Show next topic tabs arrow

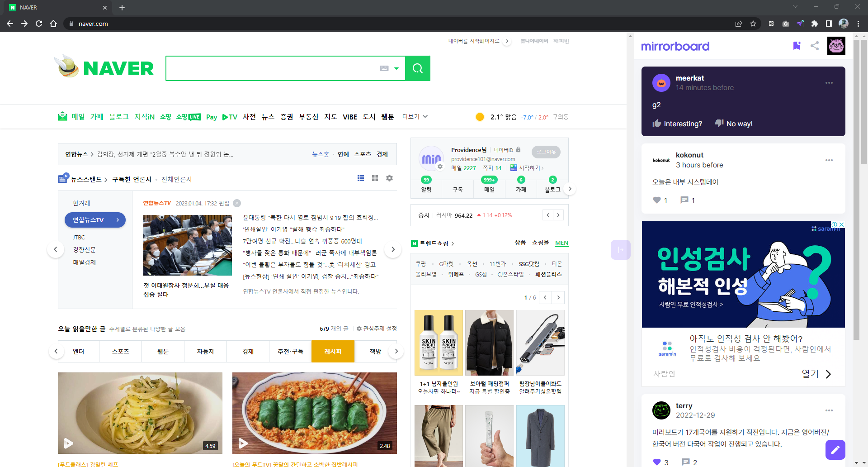click(396, 351)
